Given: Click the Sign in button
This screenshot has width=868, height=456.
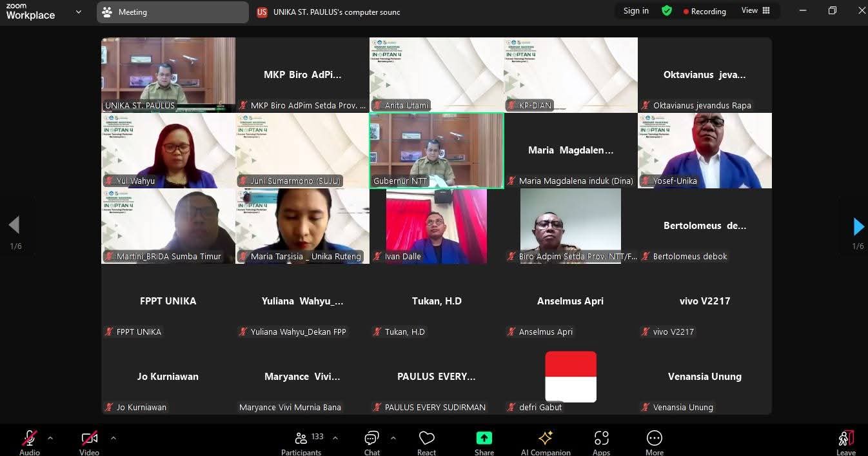Looking at the screenshot, I should point(636,11).
